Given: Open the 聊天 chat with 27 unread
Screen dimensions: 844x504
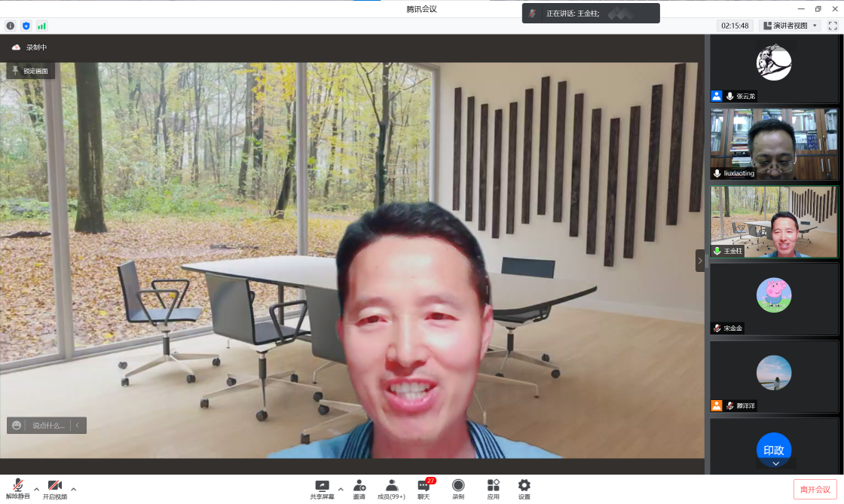Looking at the screenshot, I should click(424, 489).
